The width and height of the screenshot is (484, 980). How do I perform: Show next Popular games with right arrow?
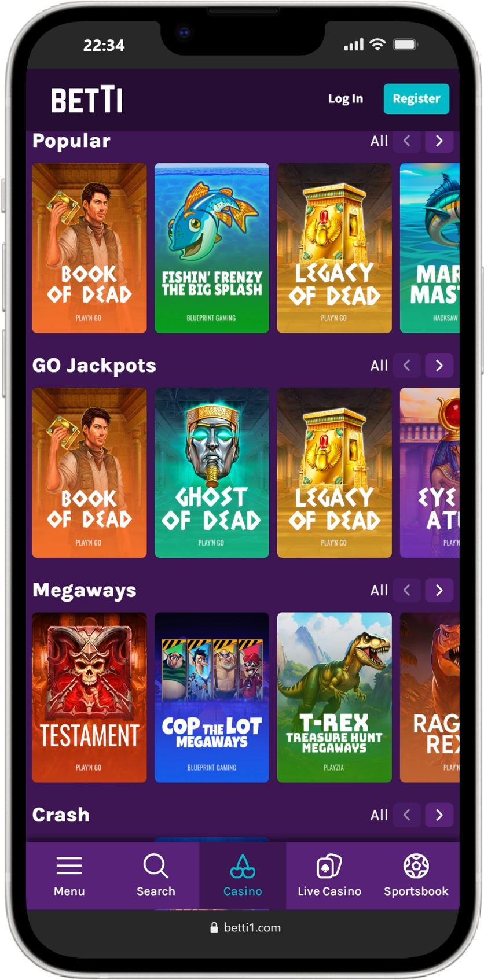(x=439, y=141)
